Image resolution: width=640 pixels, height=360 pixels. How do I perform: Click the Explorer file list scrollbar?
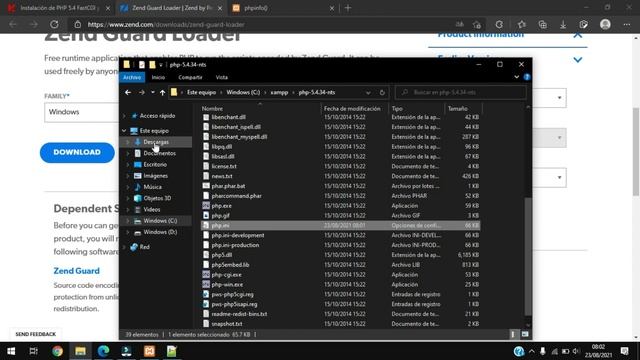pyautogui.click(x=528, y=257)
